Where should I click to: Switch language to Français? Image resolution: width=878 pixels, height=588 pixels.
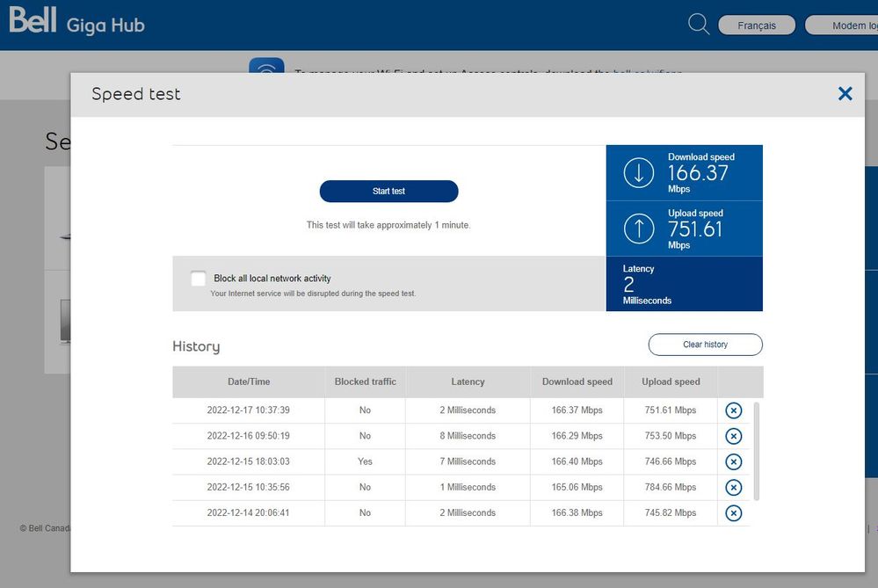(757, 25)
